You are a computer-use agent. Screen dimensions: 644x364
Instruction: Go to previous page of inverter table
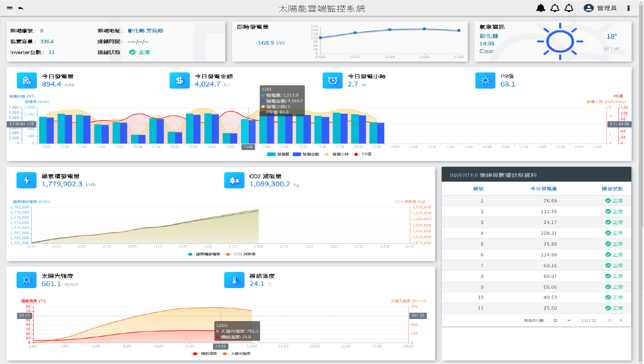pos(609,320)
